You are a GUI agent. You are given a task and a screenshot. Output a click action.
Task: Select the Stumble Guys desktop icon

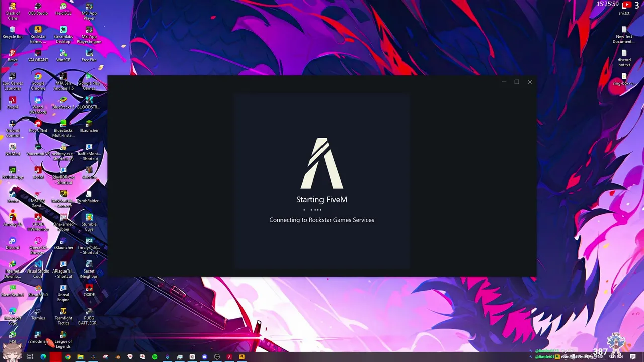coord(89,222)
